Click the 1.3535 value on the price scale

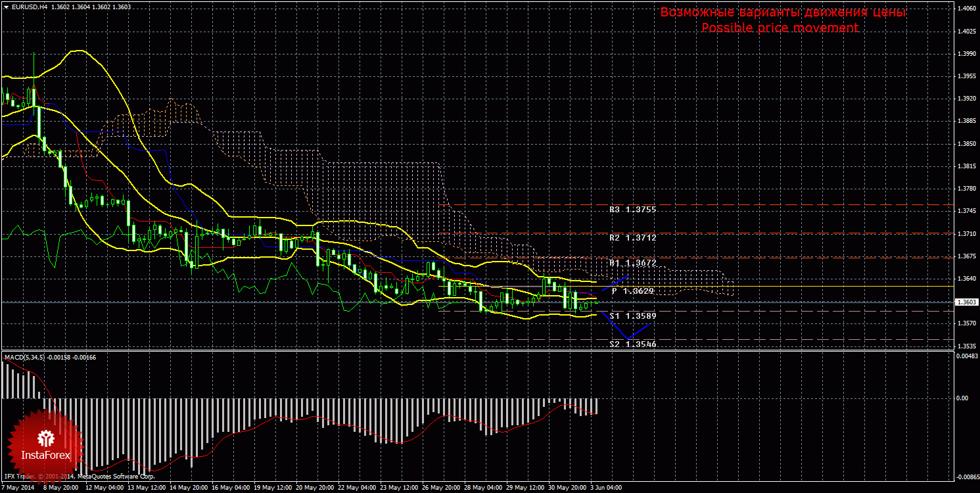pos(966,346)
